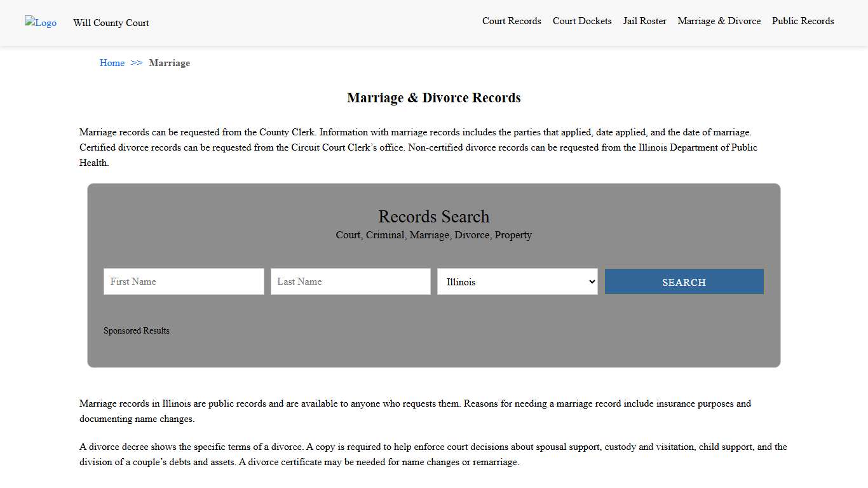Select the Jail Roster menu entry

tap(644, 21)
